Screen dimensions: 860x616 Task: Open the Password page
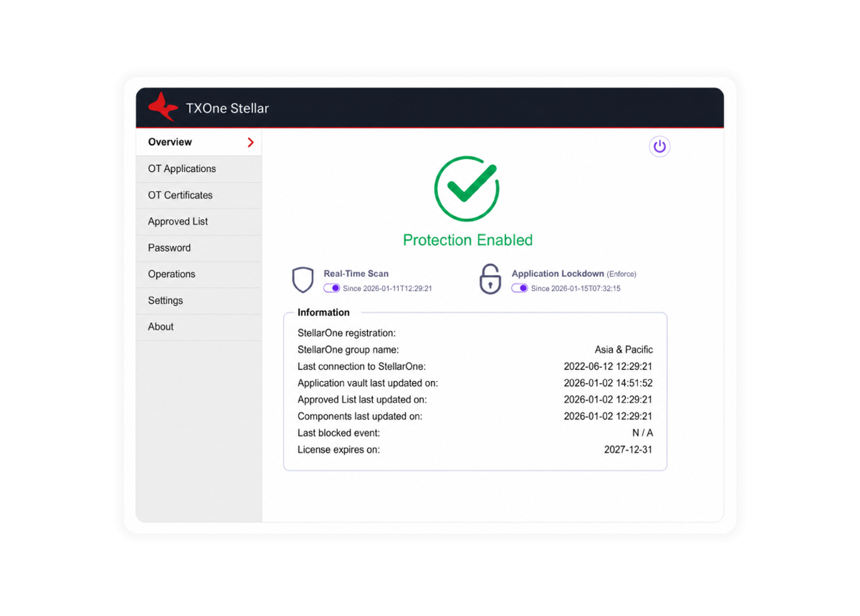[199, 248]
